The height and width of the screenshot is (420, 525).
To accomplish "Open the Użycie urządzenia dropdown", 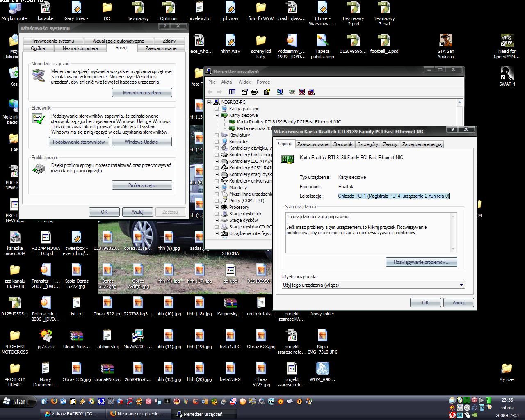I will pyautogui.click(x=461, y=285).
